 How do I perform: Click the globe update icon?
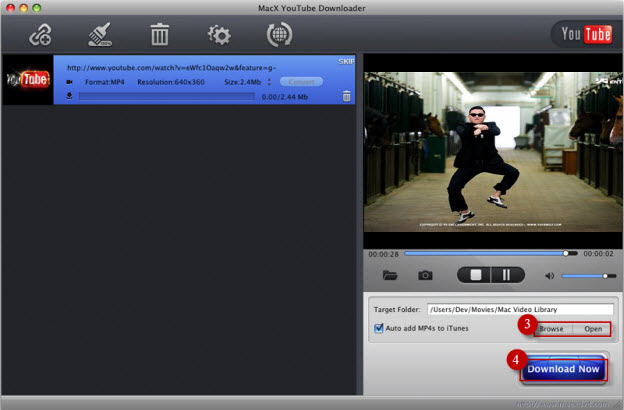click(279, 35)
